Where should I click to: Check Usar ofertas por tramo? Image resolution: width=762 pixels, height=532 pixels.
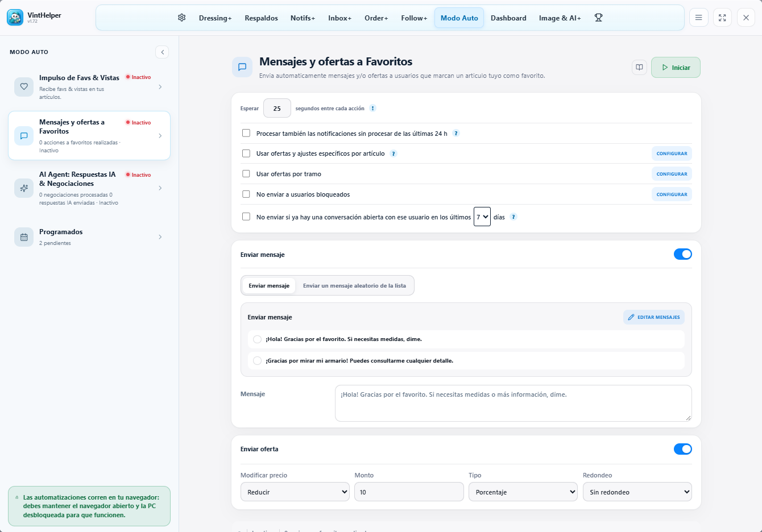point(246,174)
